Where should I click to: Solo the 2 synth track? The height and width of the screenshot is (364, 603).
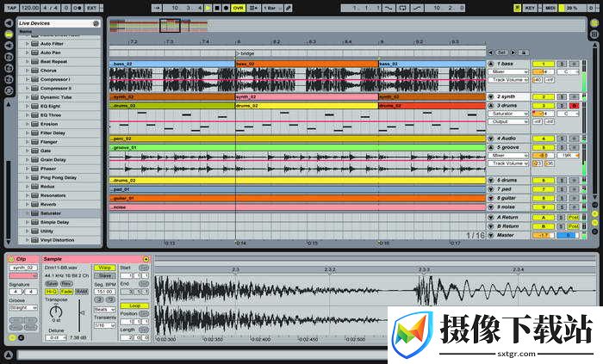click(x=562, y=96)
